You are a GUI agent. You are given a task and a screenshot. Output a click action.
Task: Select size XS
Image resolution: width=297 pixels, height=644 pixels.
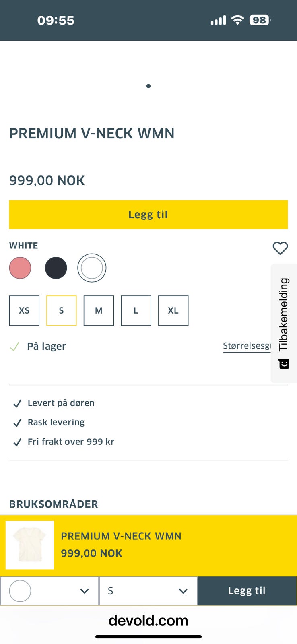(x=24, y=310)
